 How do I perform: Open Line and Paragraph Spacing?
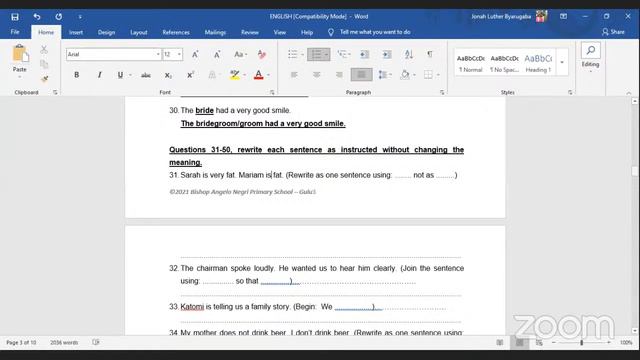click(x=383, y=75)
